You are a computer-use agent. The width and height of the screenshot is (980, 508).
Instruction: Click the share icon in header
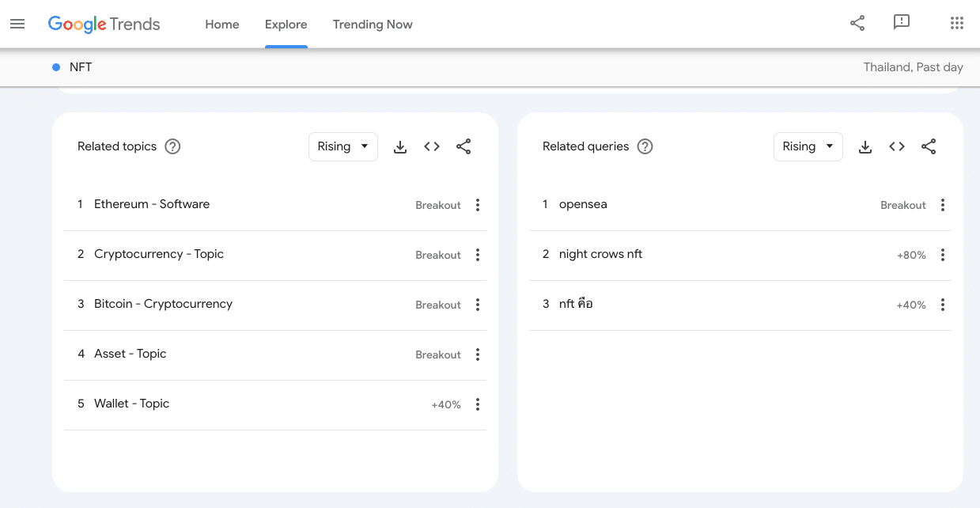click(857, 23)
